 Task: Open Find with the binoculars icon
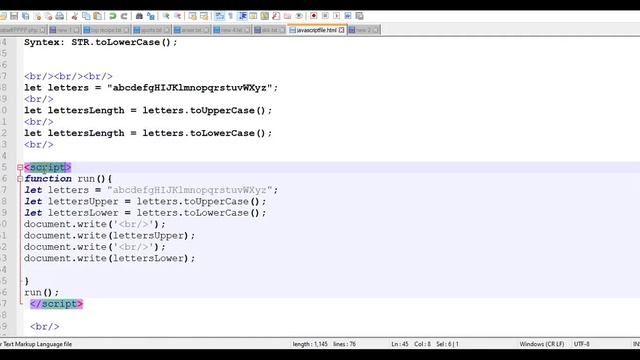[139, 16]
